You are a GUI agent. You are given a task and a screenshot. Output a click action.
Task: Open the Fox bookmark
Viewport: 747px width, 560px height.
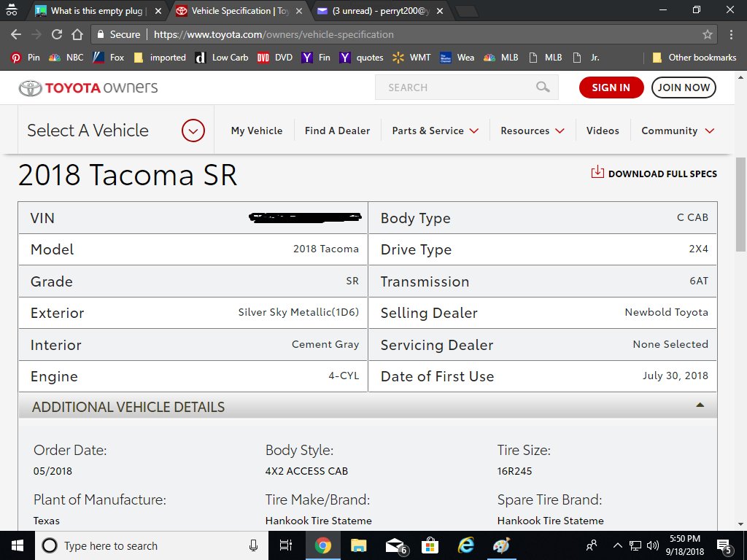coord(108,58)
